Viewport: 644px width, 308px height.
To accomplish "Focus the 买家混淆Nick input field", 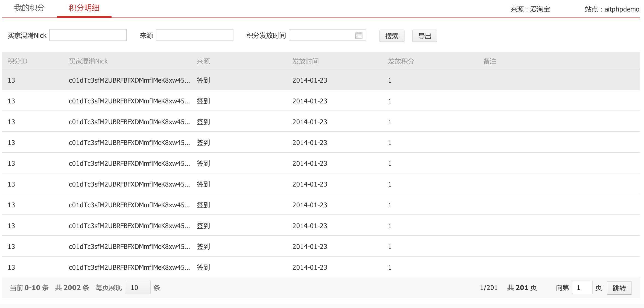I will tap(88, 35).
